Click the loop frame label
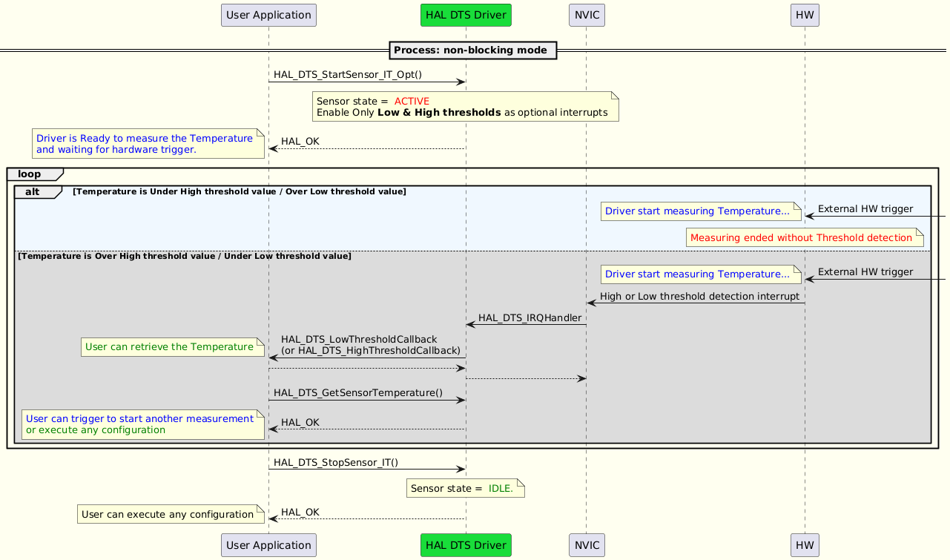950x560 pixels. [35, 174]
